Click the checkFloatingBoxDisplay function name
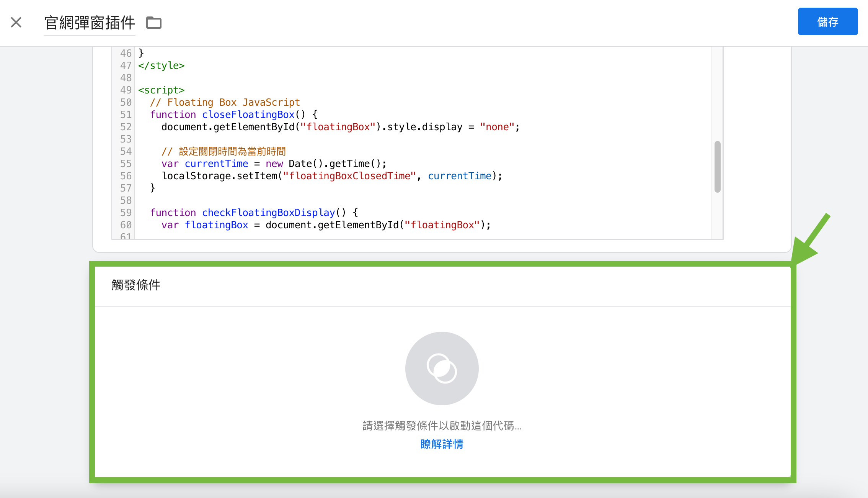The height and width of the screenshot is (498, 868). click(x=268, y=213)
